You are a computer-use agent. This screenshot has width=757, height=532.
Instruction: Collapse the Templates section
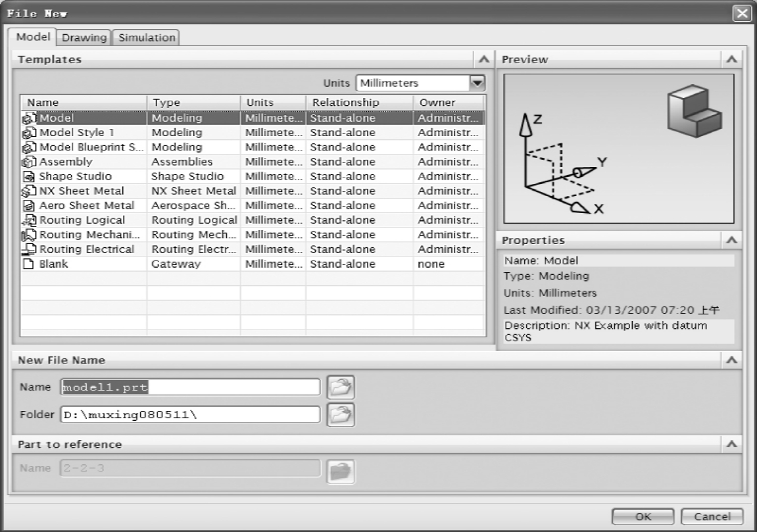[484, 59]
